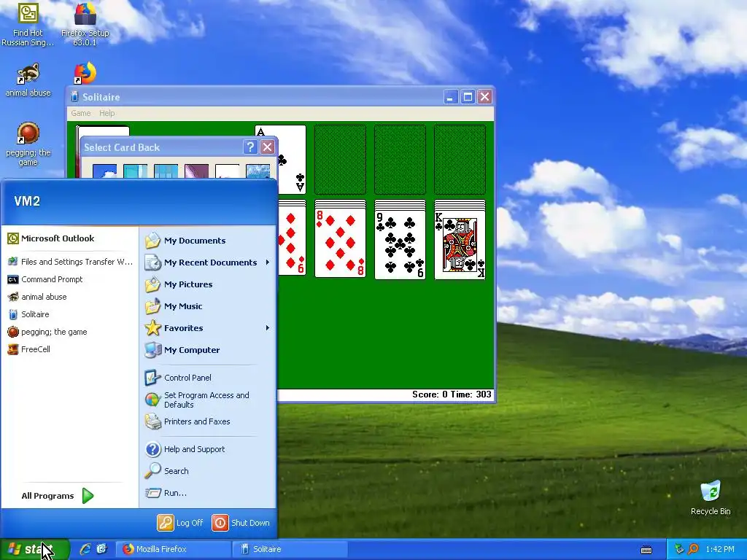Launch Internet Explorer from Quick Launch
Image resolution: width=747 pixels, height=560 pixels.
coord(85,549)
